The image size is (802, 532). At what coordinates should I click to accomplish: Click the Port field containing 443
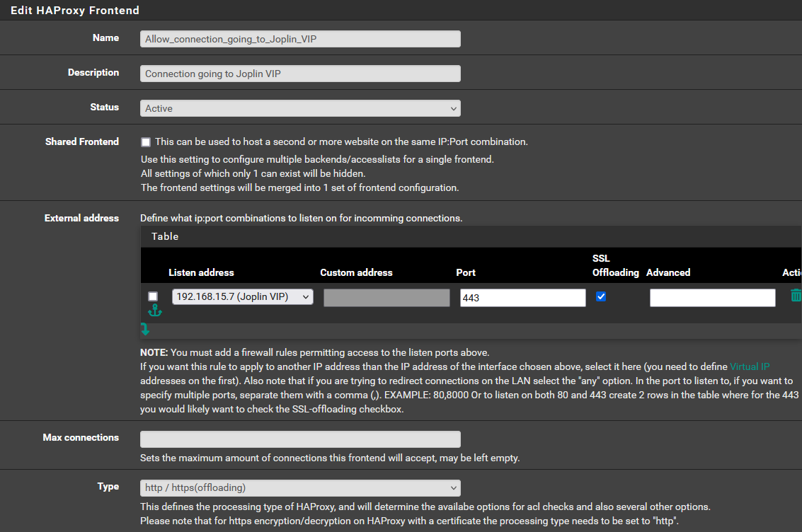pyautogui.click(x=522, y=298)
